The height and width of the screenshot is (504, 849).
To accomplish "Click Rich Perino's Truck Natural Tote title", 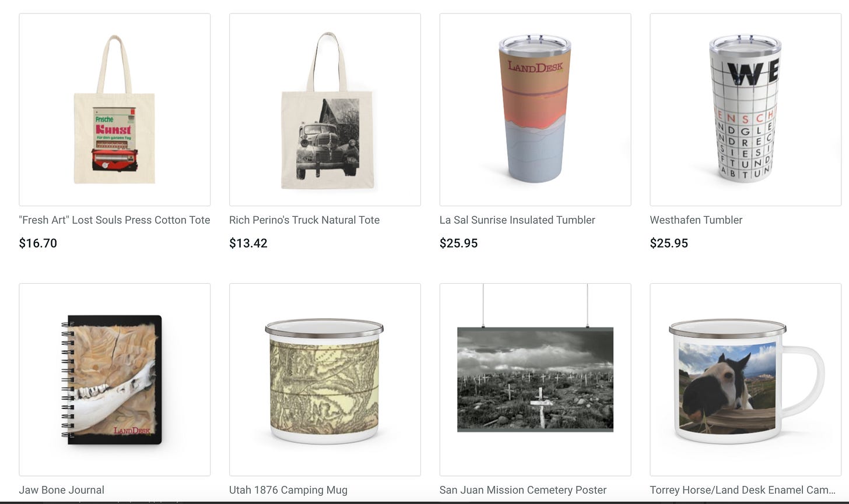I will 304,220.
